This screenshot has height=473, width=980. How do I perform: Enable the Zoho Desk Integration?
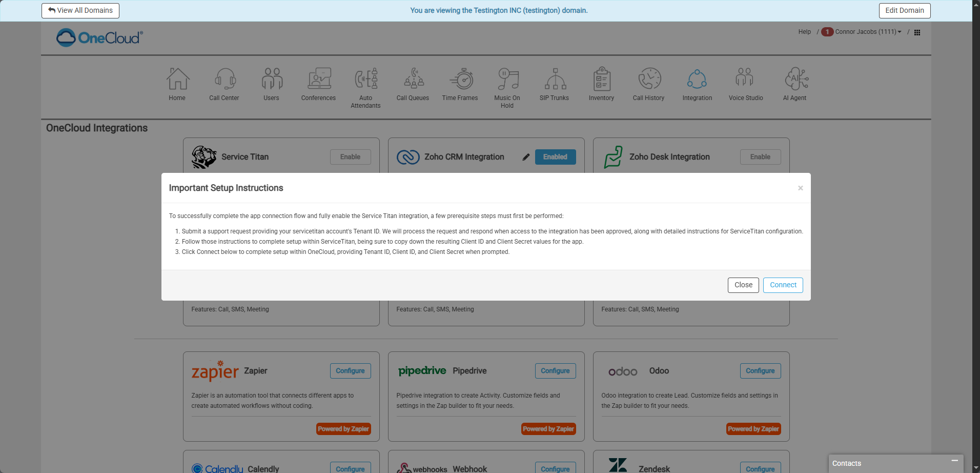tap(760, 157)
